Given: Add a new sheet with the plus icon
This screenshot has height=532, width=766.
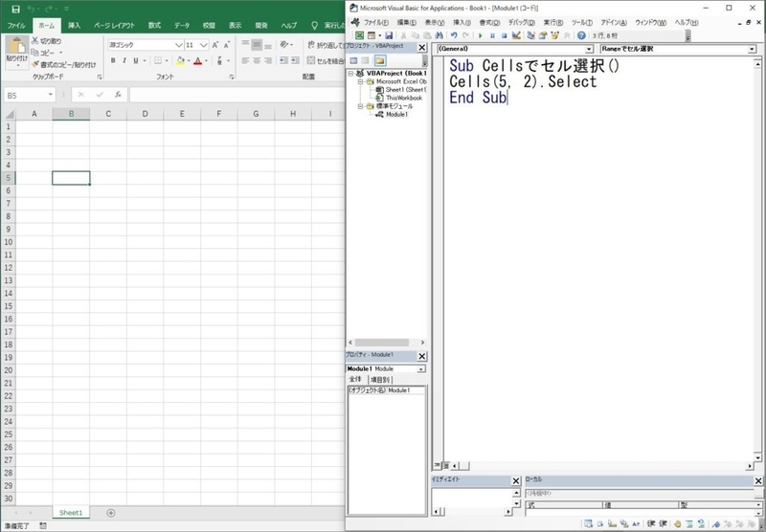Looking at the screenshot, I should [111, 513].
